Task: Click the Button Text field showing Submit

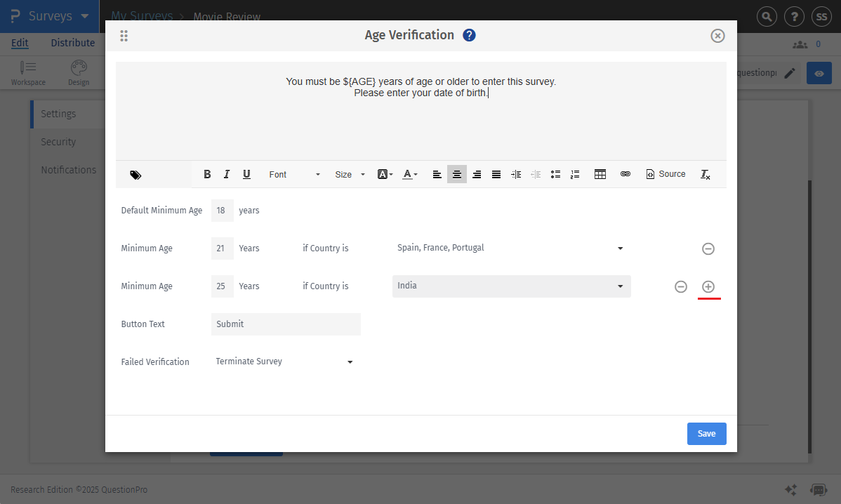Action: 285,324
